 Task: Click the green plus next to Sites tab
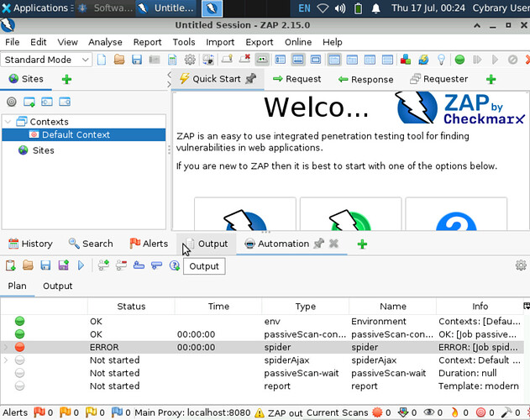[x=66, y=79]
